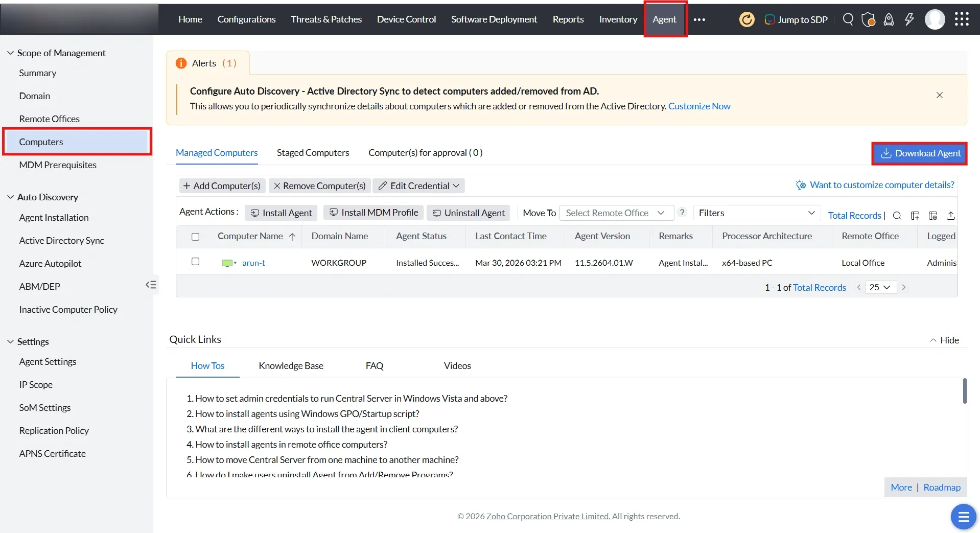Open the arun-t computer link
The image size is (980, 533).
(253, 263)
